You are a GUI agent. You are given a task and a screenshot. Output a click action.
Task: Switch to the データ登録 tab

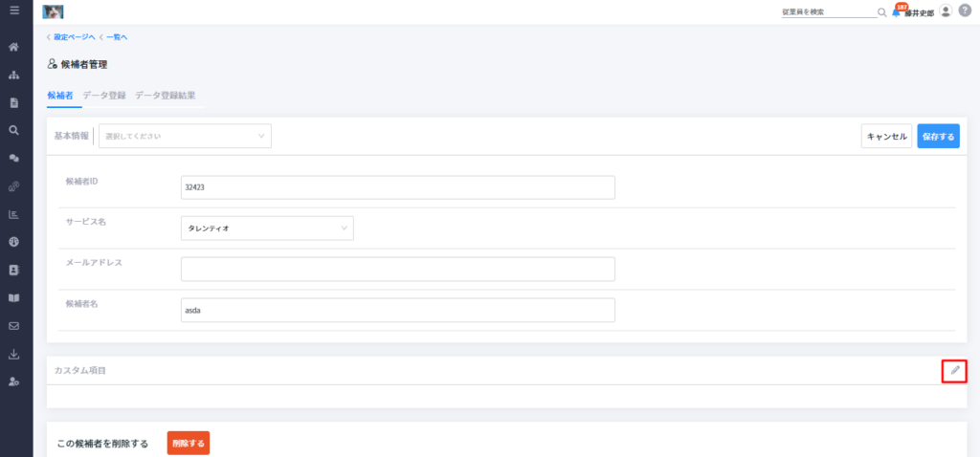(x=104, y=96)
